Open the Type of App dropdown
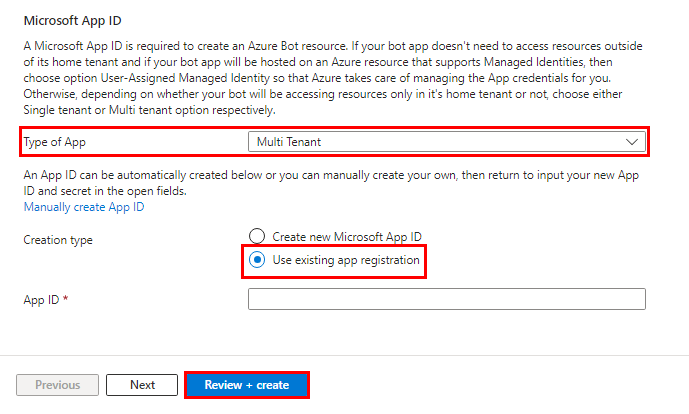 [446, 142]
